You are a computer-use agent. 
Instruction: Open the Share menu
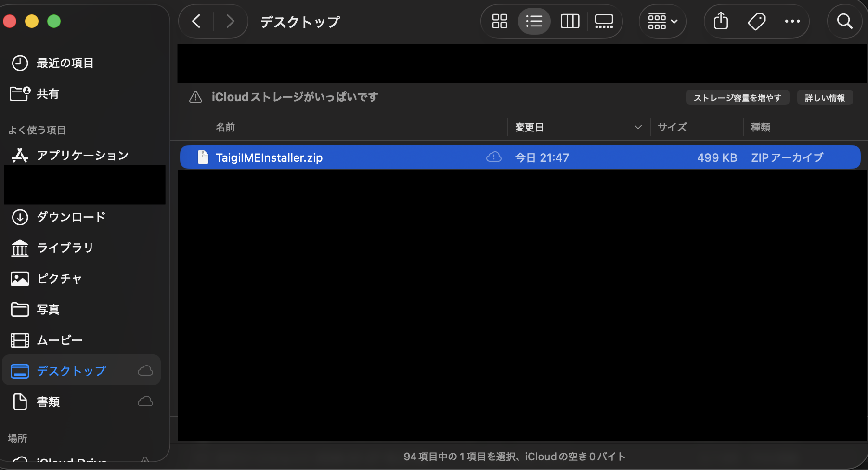[x=721, y=21]
